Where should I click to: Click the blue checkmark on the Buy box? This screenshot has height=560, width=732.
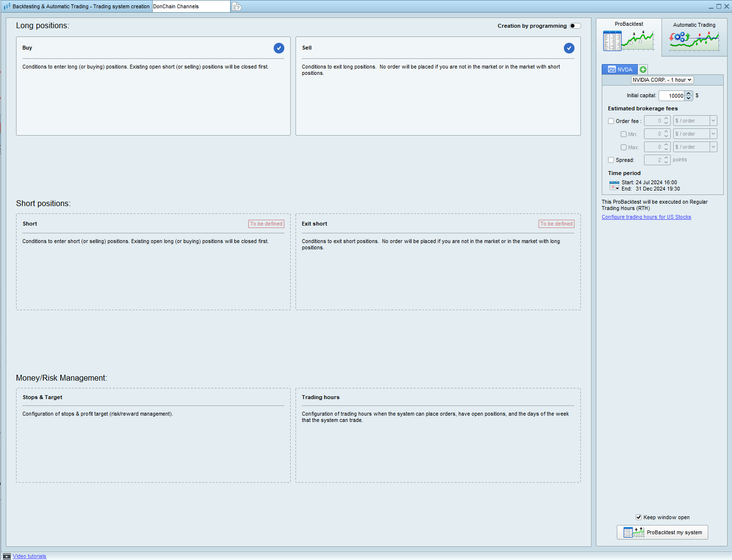279,48
